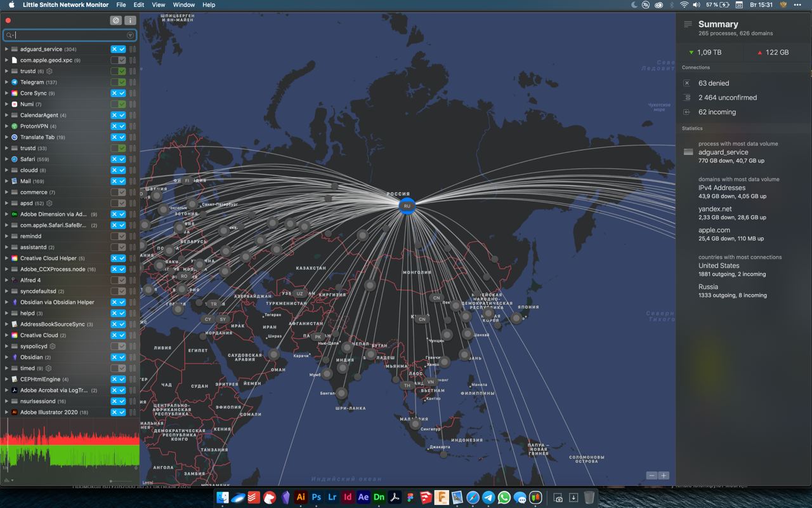This screenshot has height=508, width=812.
Task: Zoom out map with minus button
Action: [652, 476]
